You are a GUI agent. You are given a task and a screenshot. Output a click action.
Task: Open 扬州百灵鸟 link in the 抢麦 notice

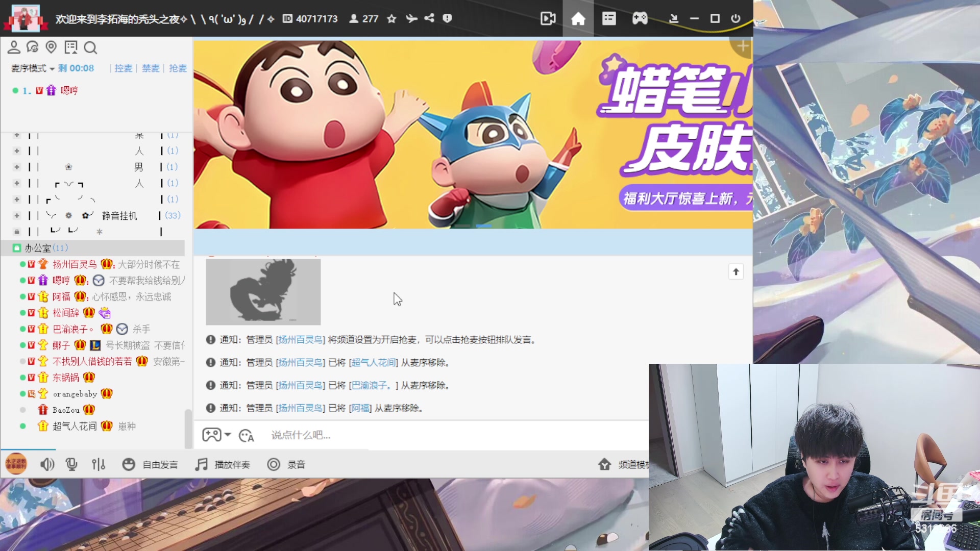coord(300,340)
